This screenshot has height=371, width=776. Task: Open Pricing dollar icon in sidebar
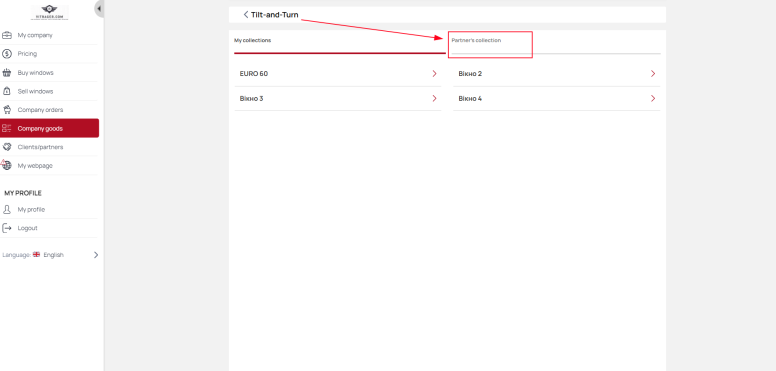click(x=7, y=54)
